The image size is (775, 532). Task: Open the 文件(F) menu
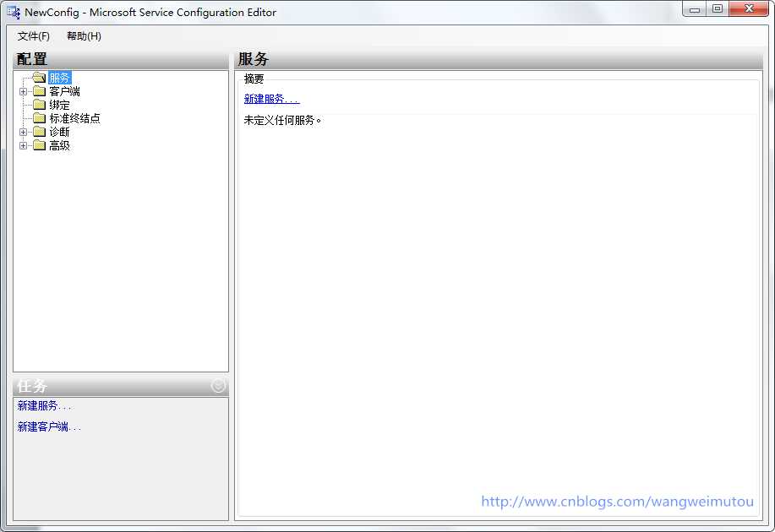coord(34,36)
